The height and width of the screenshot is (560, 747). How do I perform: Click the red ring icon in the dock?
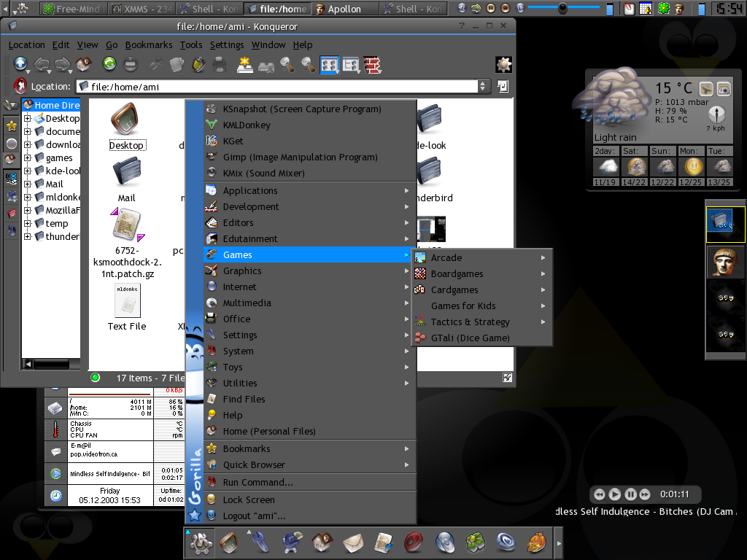point(414,542)
